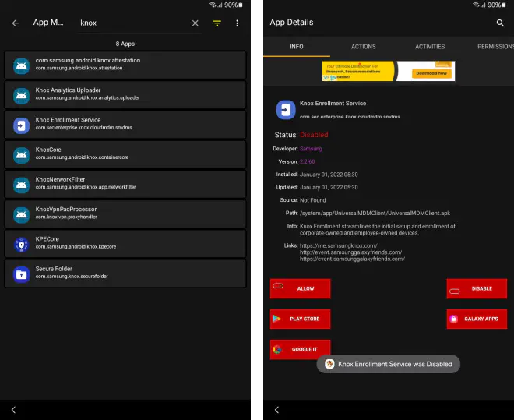Open KnoxVpnPacProcessor entry
This screenshot has width=514, height=420.
pyautogui.click(x=125, y=214)
